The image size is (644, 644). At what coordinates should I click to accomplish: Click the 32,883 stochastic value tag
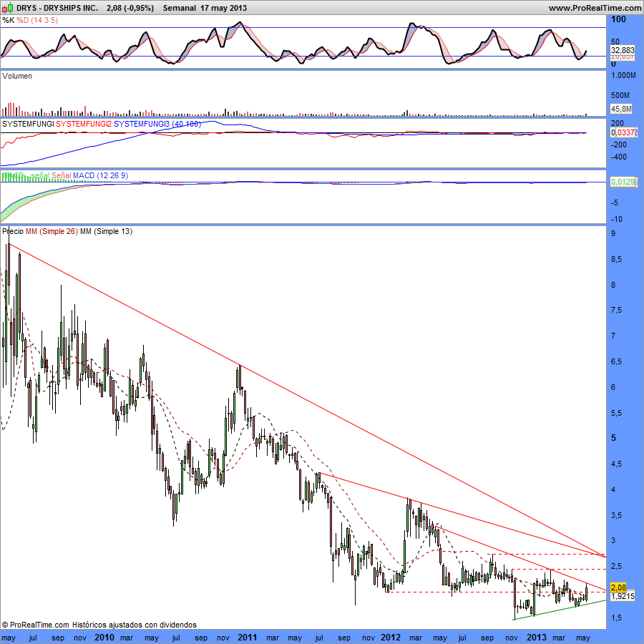[623, 49]
